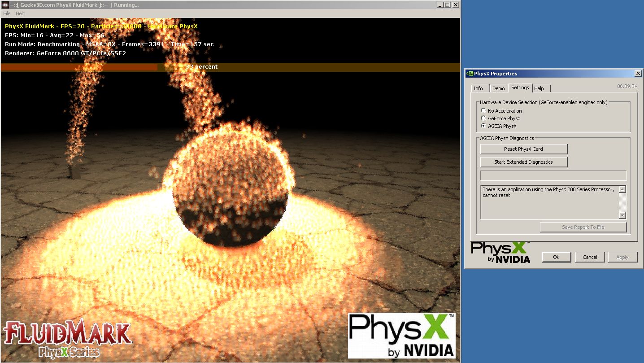Click the benchmark progress bar at 33 percent
This screenshot has width=644, height=363.
(231, 67)
